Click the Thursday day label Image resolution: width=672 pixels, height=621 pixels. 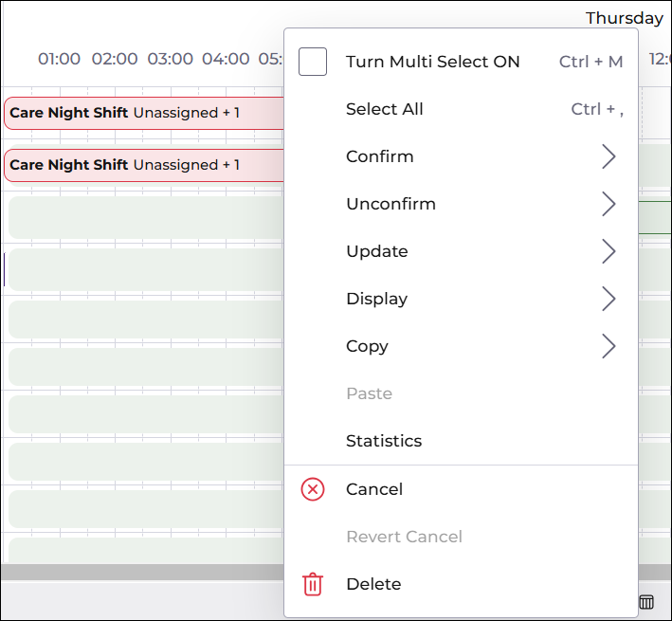click(x=625, y=18)
